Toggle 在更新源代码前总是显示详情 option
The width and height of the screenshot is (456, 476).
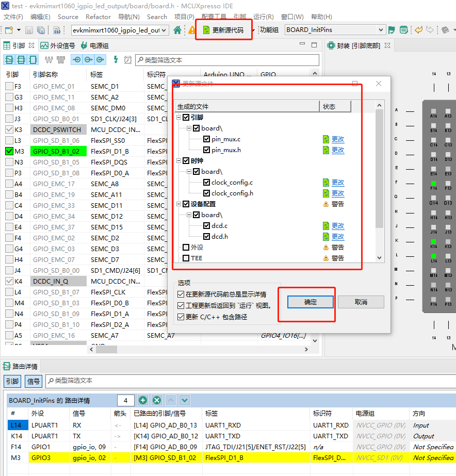tap(181, 294)
